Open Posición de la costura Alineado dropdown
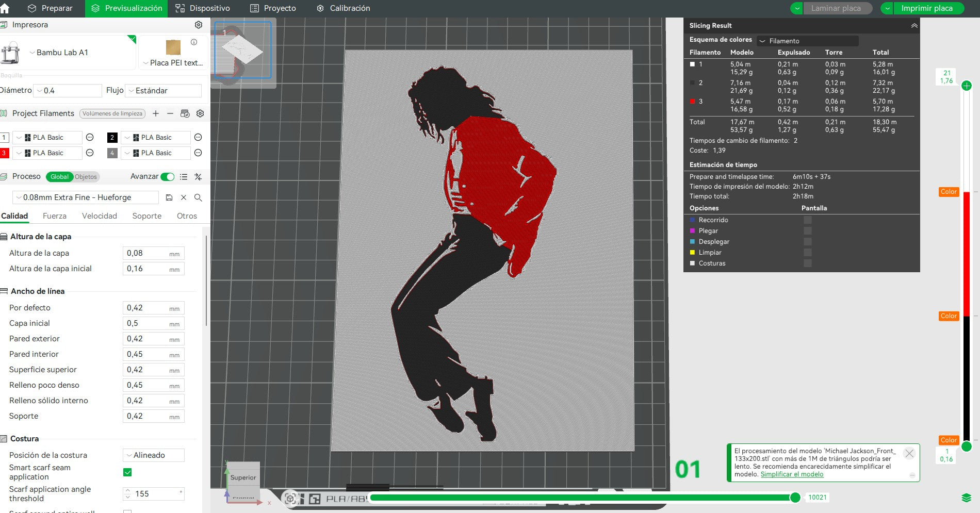Image resolution: width=980 pixels, height=513 pixels. tap(154, 455)
